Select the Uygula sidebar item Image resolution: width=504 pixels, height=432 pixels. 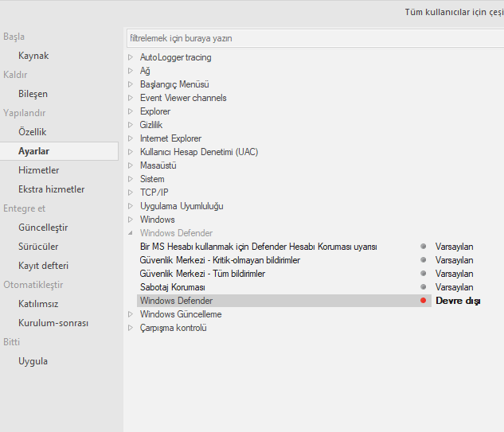point(33,361)
